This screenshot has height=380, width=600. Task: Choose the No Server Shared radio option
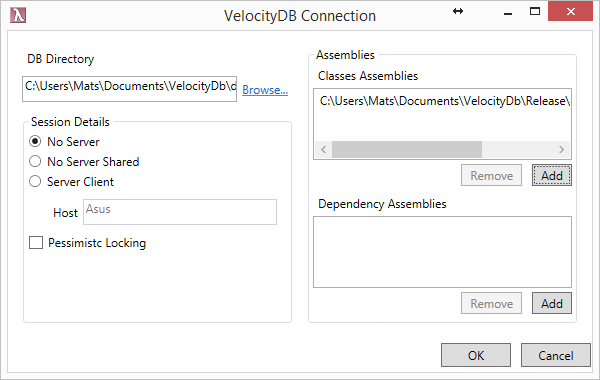point(35,161)
